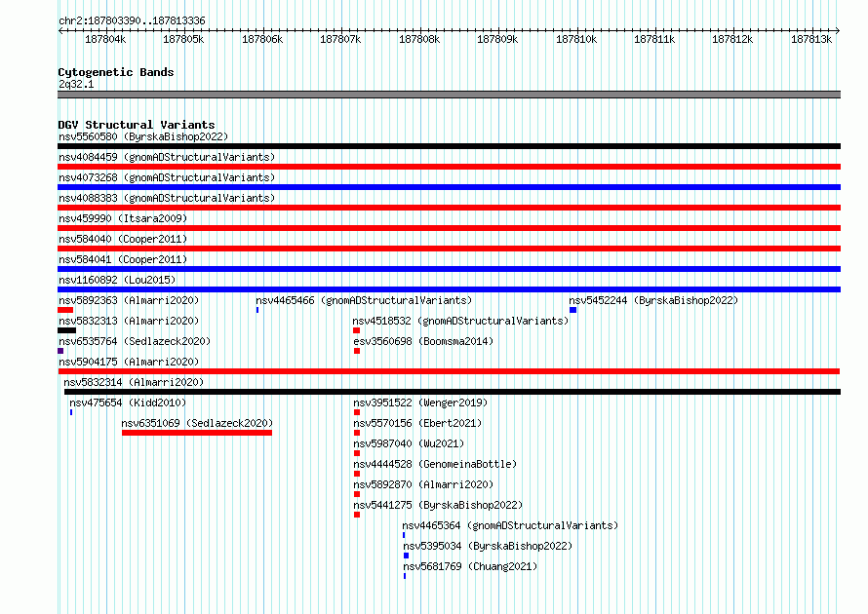Click the 187813k ruler tick label
868x614 pixels.
pos(811,39)
